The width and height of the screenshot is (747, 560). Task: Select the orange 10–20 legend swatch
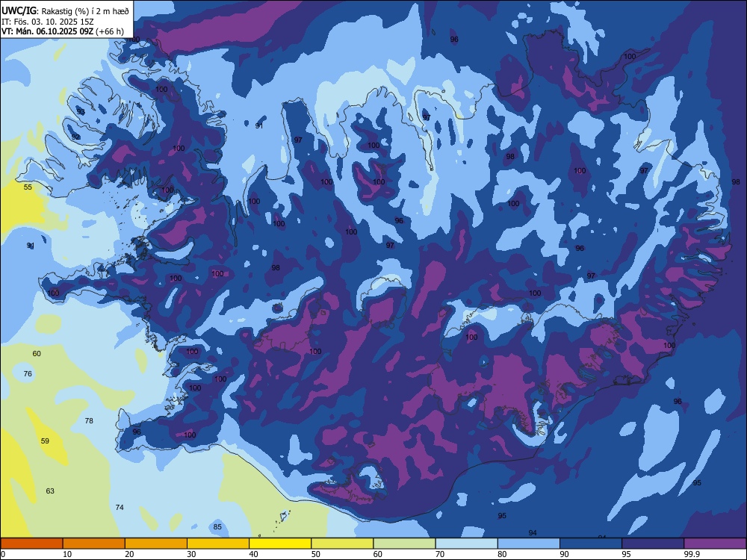coord(94,544)
